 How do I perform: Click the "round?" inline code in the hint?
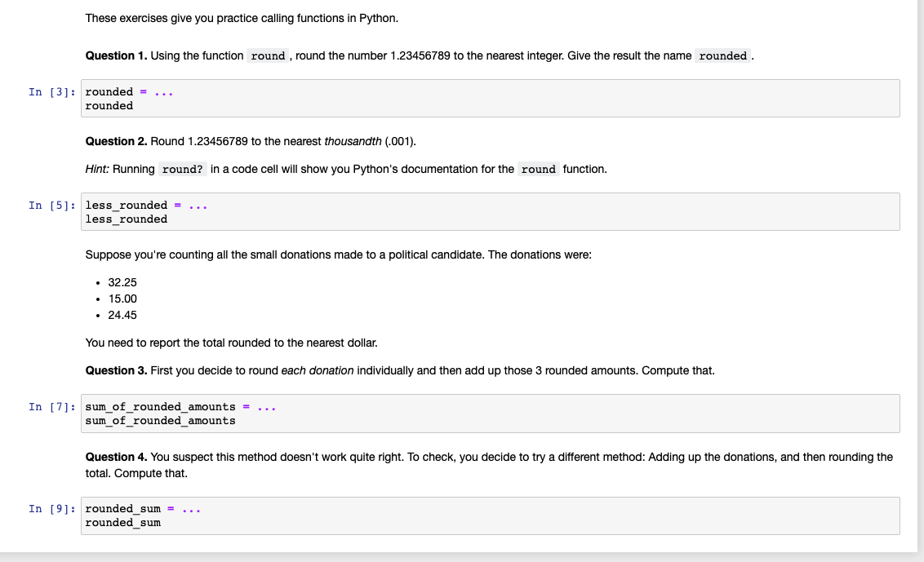[183, 170]
